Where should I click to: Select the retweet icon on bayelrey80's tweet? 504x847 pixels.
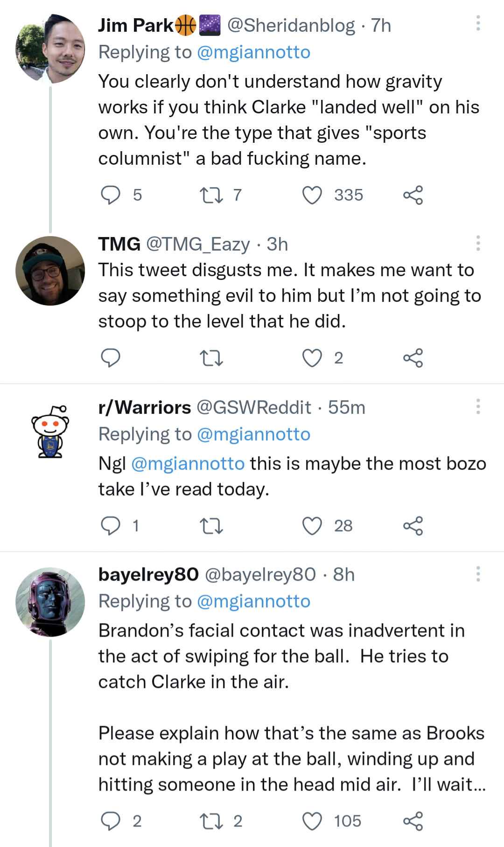pyautogui.click(x=211, y=821)
